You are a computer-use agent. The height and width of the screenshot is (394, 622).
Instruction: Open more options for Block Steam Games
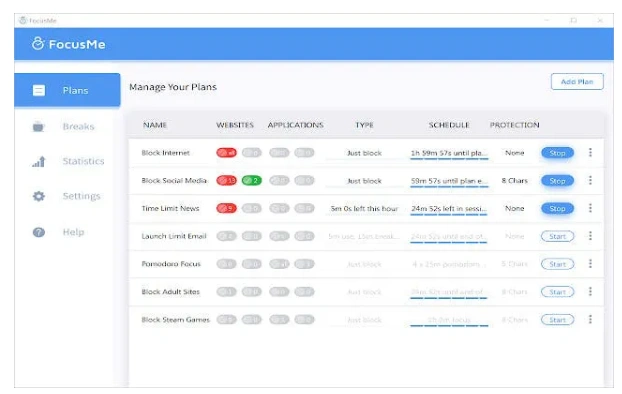point(590,319)
